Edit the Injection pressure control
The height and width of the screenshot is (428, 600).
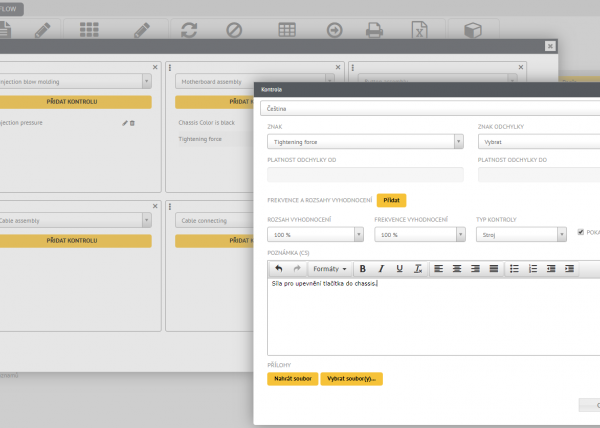(125, 123)
